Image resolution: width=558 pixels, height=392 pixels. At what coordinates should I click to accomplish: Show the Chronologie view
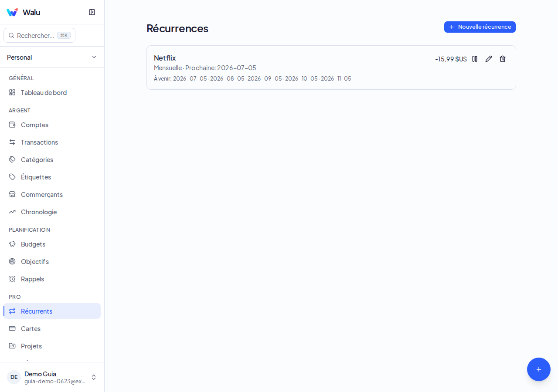52,212
